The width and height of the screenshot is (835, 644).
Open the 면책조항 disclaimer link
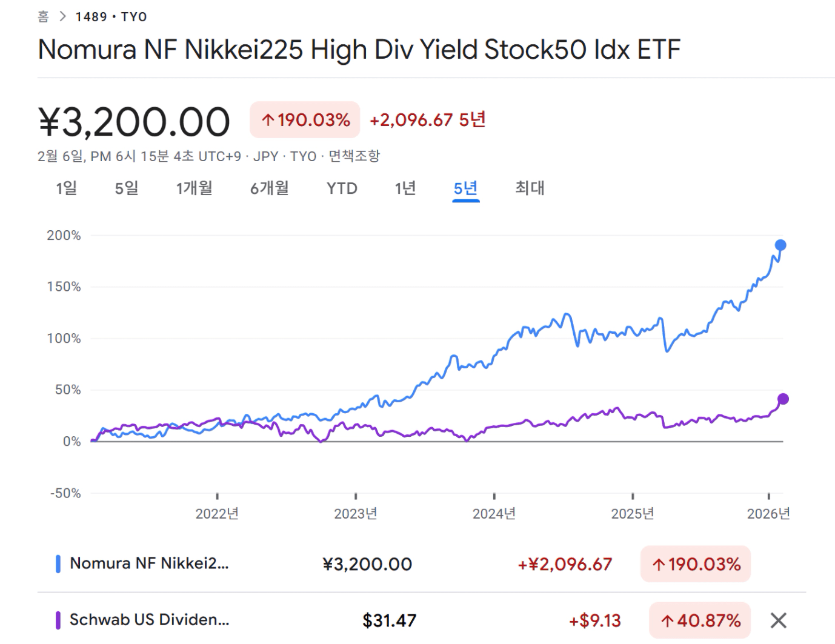click(354, 156)
